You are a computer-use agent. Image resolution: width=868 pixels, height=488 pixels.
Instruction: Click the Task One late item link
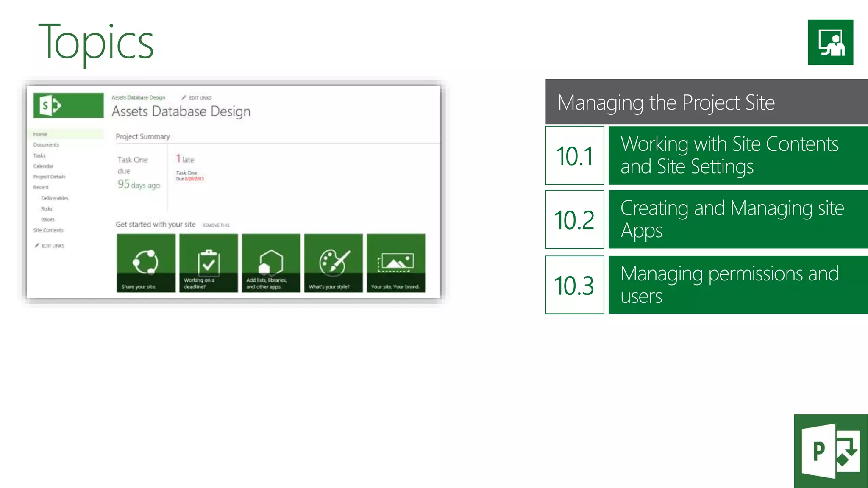click(x=186, y=173)
